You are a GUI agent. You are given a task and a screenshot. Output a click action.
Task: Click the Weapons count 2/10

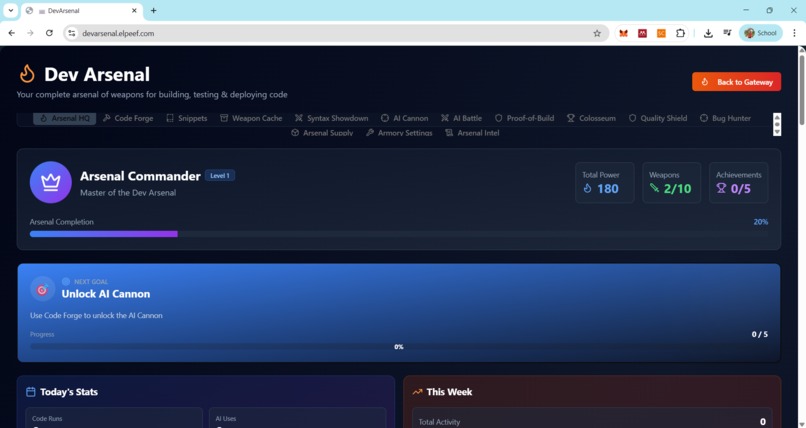pyautogui.click(x=677, y=189)
